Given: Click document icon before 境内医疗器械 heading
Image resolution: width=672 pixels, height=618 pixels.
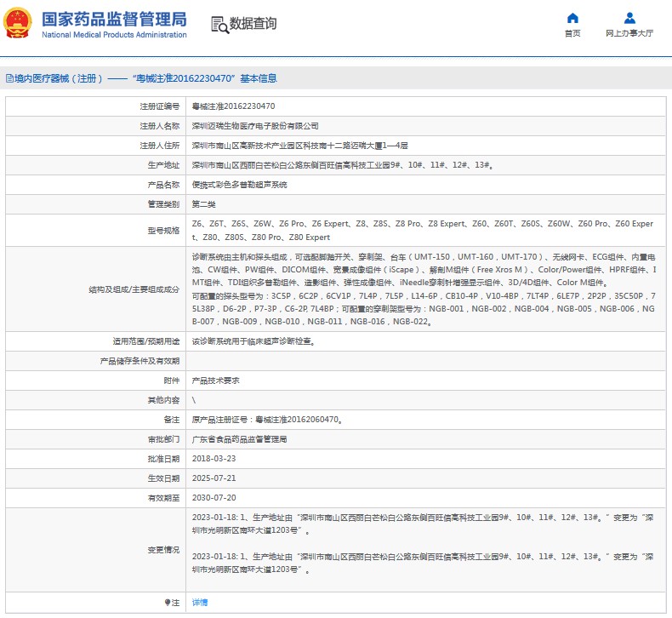Looking at the screenshot, I should click(8, 78).
